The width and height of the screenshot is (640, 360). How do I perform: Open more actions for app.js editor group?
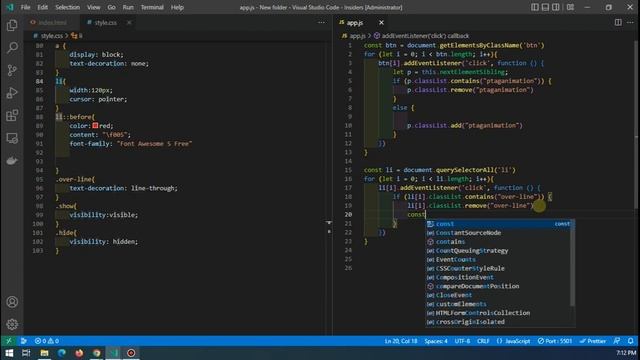coord(631,22)
